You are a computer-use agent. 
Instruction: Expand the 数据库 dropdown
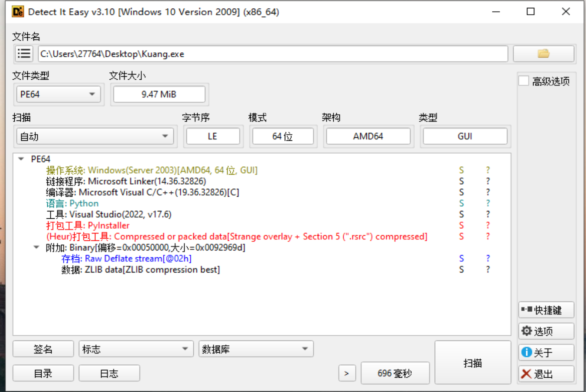pyautogui.click(x=256, y=349)
